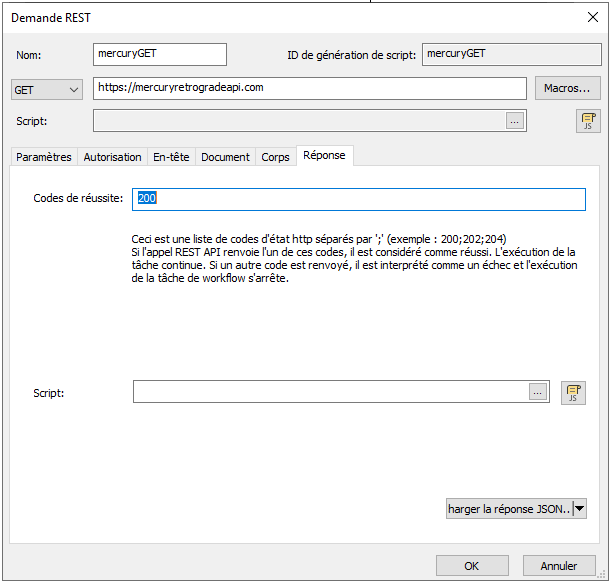Open the Autorisation tab

click(x=112, y=157)
